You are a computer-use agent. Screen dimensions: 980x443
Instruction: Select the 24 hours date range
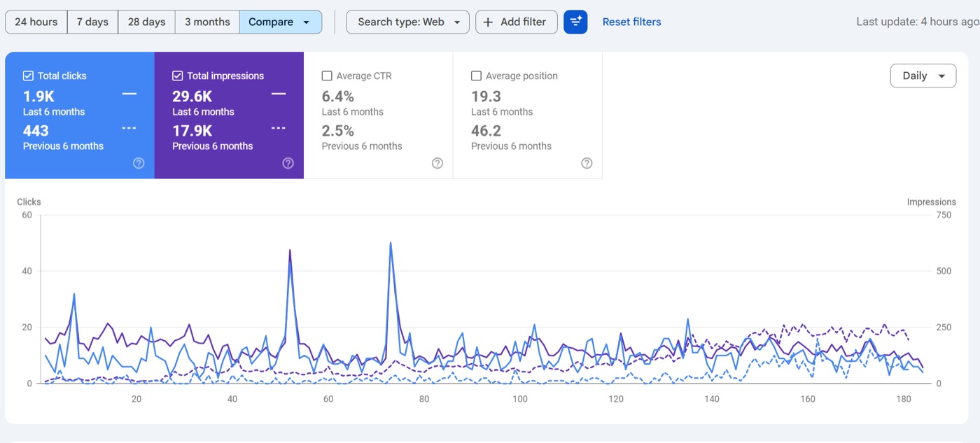[x=36, y=22]
